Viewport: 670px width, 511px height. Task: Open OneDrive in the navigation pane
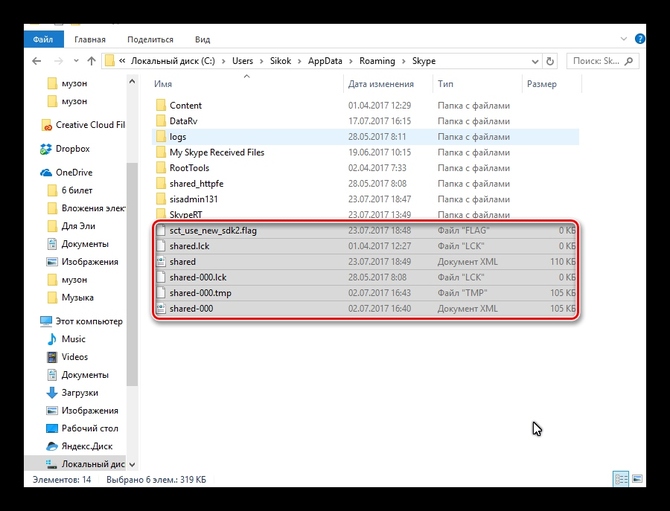click(x=66, y=173)
